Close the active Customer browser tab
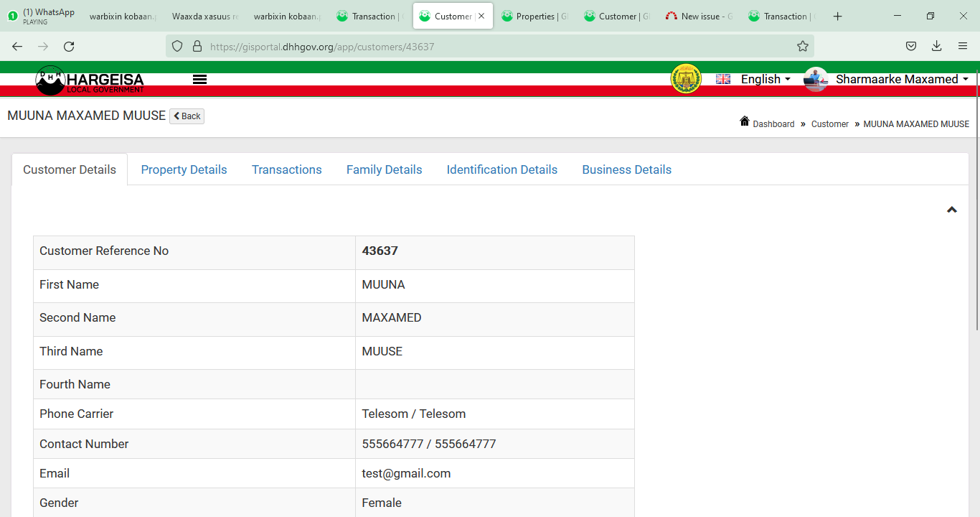The width and height of the screenshot is (980, 517). [481, 16]
